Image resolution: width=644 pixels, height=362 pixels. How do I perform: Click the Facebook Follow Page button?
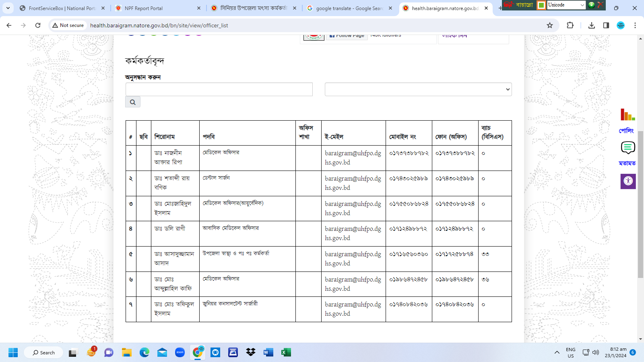(347, 36)
